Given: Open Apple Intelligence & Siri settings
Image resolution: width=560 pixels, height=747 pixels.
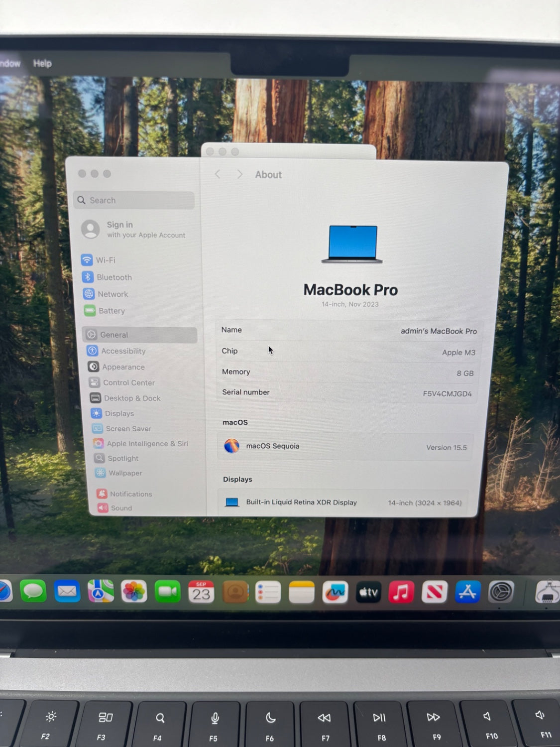Looking at the screenshot, I should coord(147,444).
